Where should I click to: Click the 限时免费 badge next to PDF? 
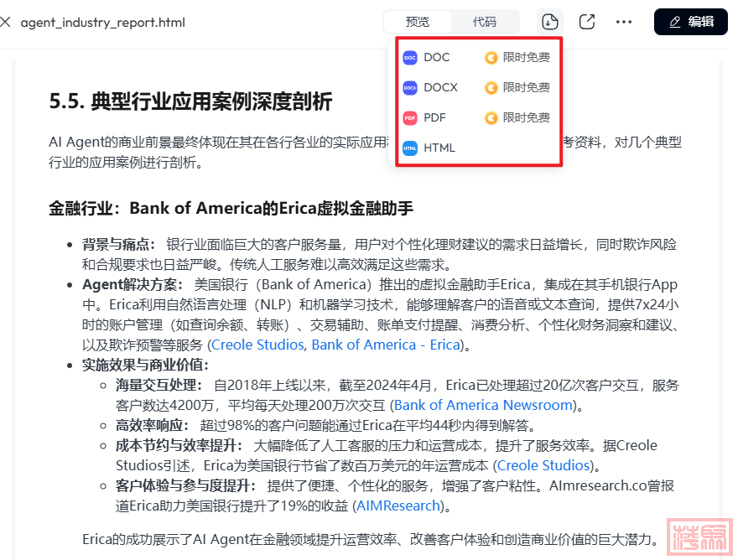pyautogui.click(x=517, y=117)
